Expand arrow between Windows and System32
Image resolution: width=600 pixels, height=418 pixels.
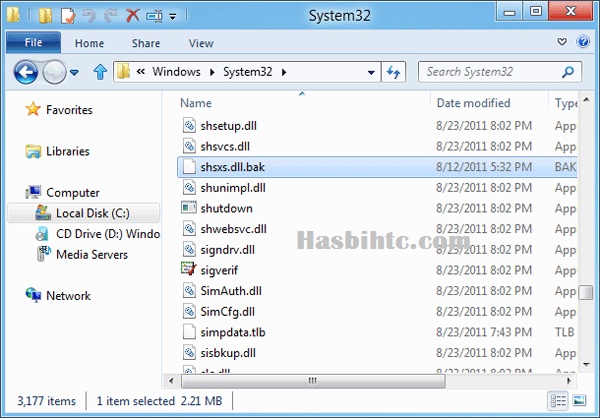coord(212,72)
